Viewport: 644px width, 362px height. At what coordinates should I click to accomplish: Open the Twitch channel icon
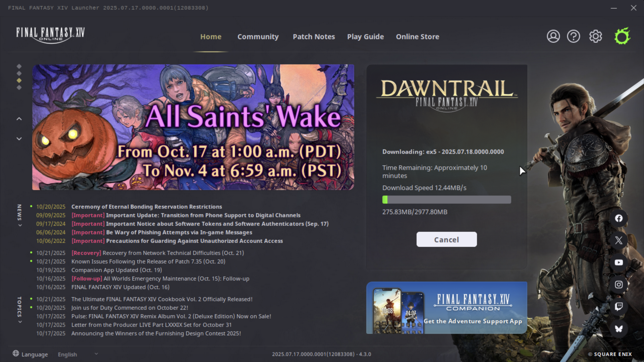click(x=619, y=306)
